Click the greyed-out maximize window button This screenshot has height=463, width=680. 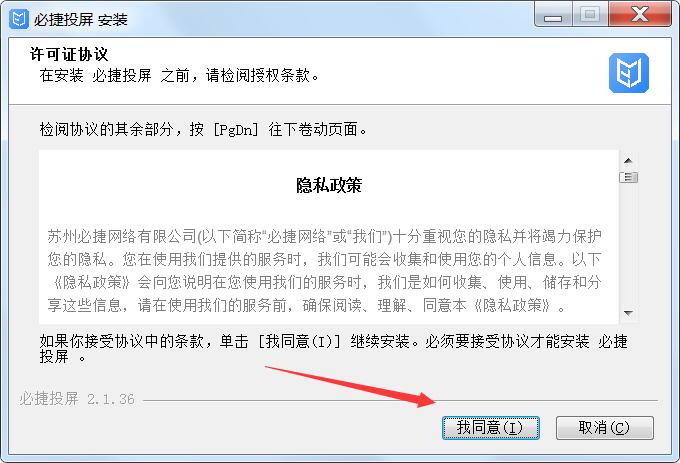tap(590, 16)
